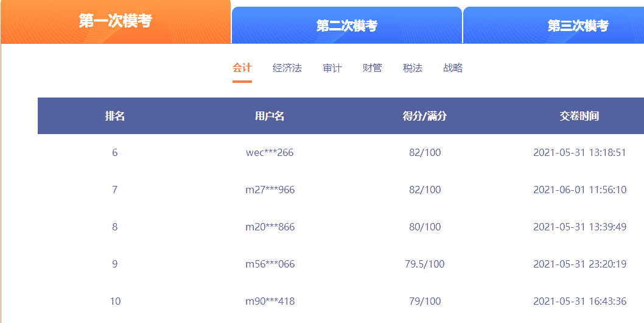Click the 79/100 score

tap(425, 301)
